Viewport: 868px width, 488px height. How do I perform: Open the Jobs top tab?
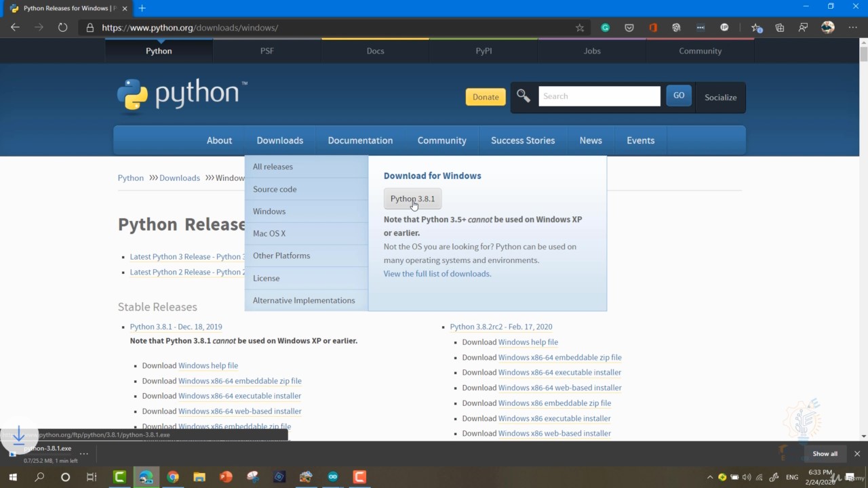[x=592, y=51]
